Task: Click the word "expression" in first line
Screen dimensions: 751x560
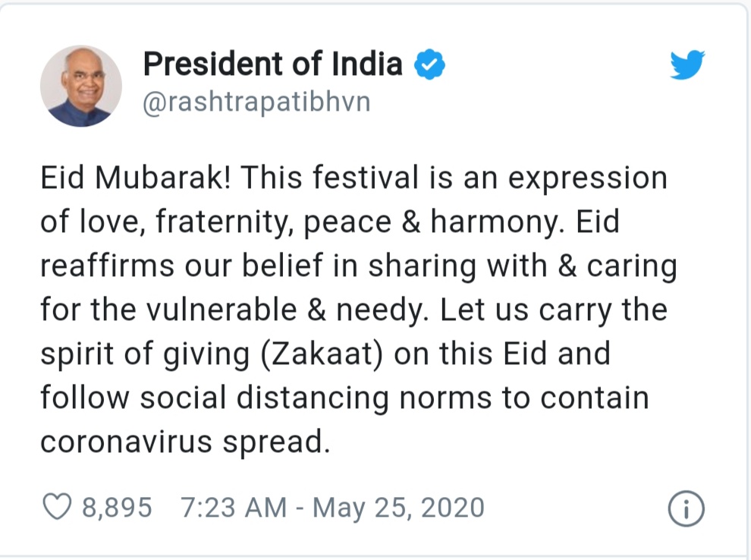Action: pyautogui.click(x=588, y=178)
